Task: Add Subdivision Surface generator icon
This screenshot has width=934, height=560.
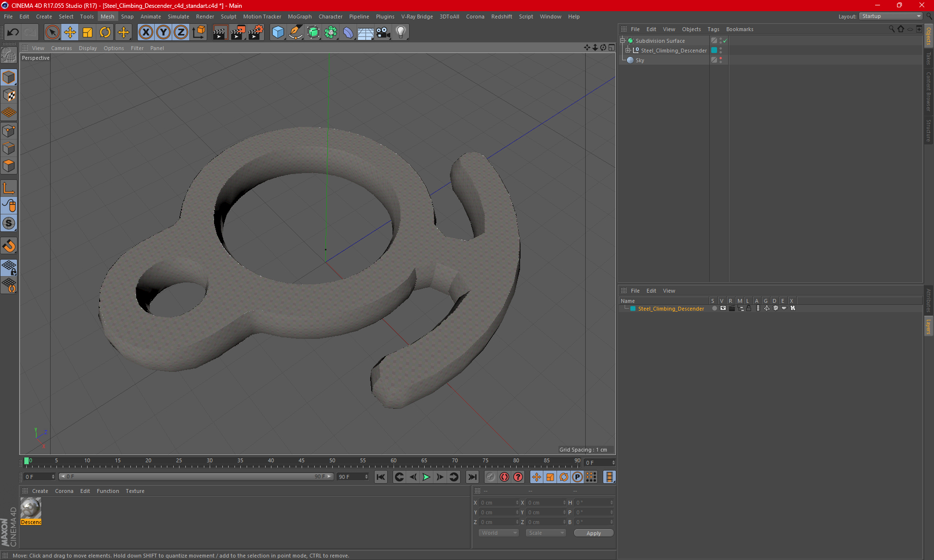Action: pyautogui.click(x=313, y=33)
